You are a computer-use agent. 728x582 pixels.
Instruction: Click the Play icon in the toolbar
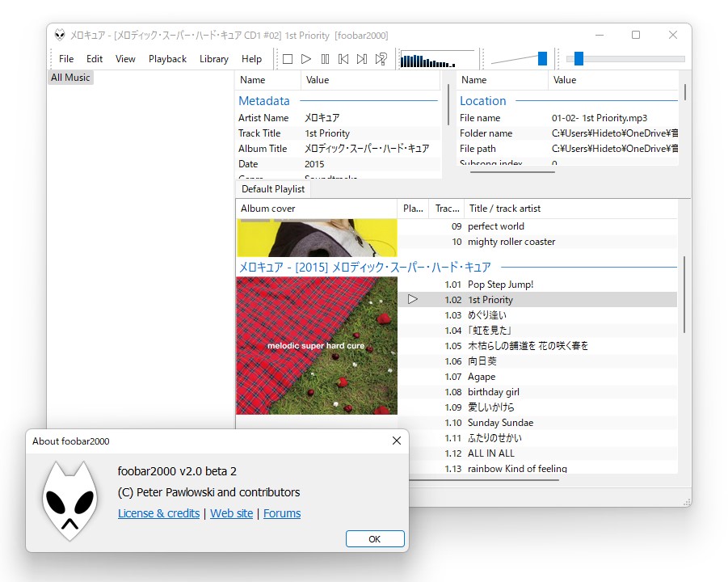click(x=306, y=58)
